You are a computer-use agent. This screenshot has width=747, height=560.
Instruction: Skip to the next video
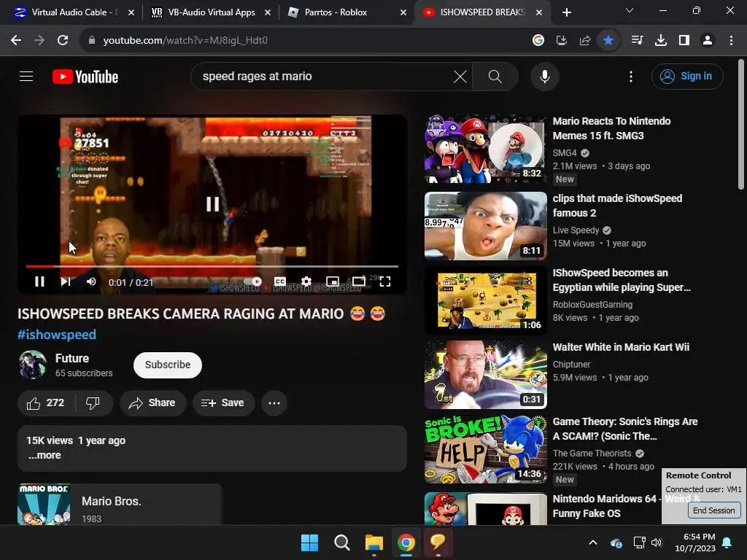pyautogui.click(x=65, y=282)
